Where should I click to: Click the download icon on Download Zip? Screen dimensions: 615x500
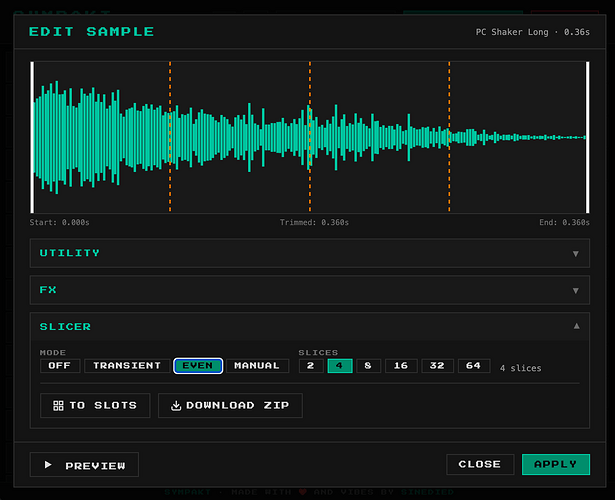pyautogui.click(x=176, y=405)
